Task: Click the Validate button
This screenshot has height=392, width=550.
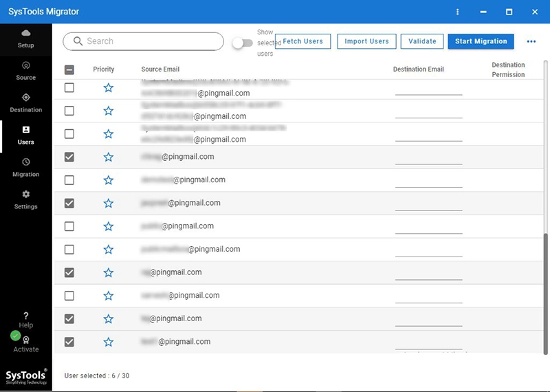Action: point(422,41)
